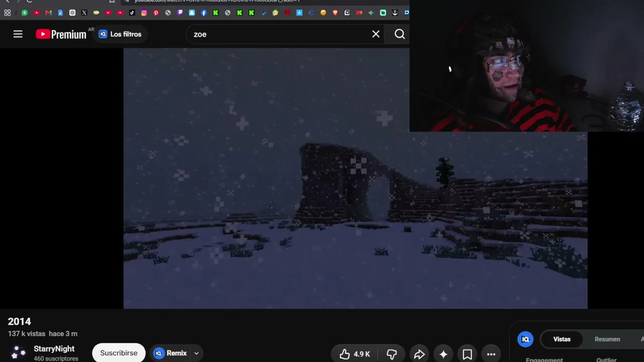
Task: Open the sparkle AI button
Action: point(443,354)
